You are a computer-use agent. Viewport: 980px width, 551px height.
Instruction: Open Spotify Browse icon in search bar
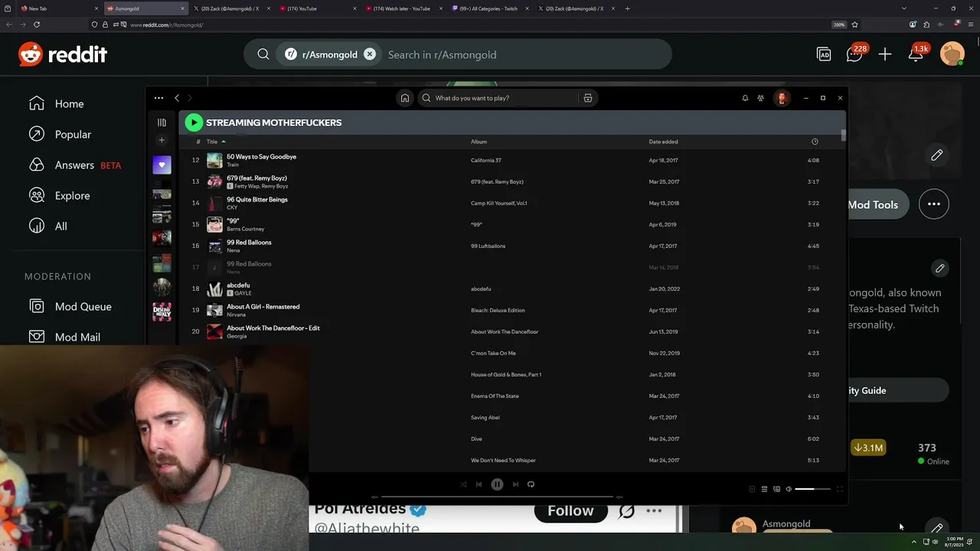click(588, 98)
